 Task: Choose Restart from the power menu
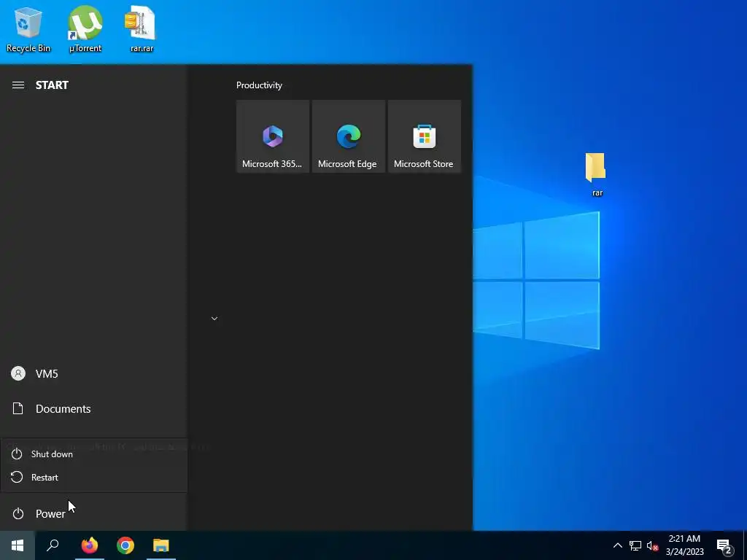point(93,477)
